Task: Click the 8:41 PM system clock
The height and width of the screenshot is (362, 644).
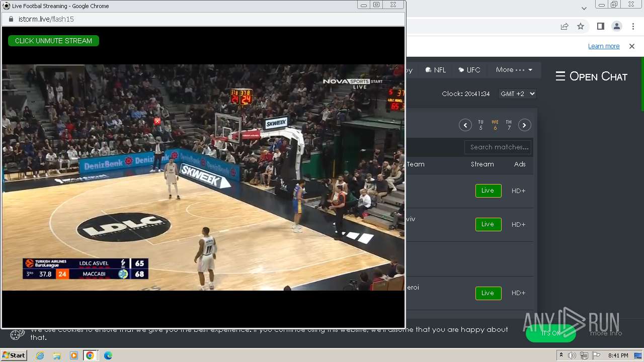Action: click(x=618, y=355)
